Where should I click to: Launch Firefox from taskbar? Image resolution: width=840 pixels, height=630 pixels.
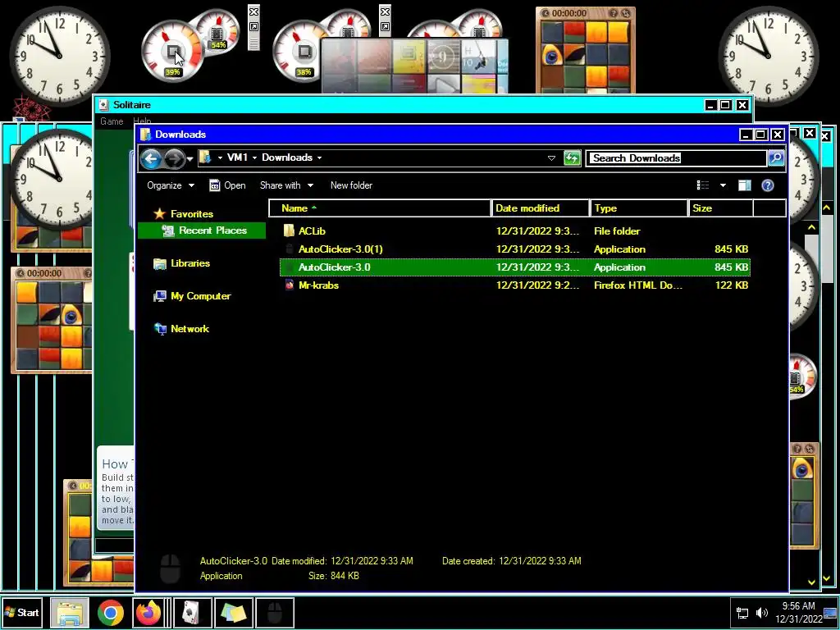148,612
